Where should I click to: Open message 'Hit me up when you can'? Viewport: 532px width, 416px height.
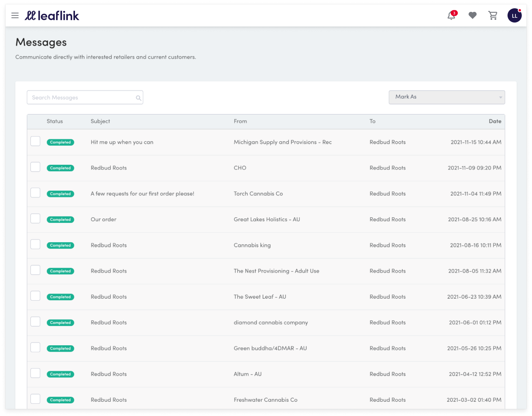pyautogui.click(x=122, y=142)
